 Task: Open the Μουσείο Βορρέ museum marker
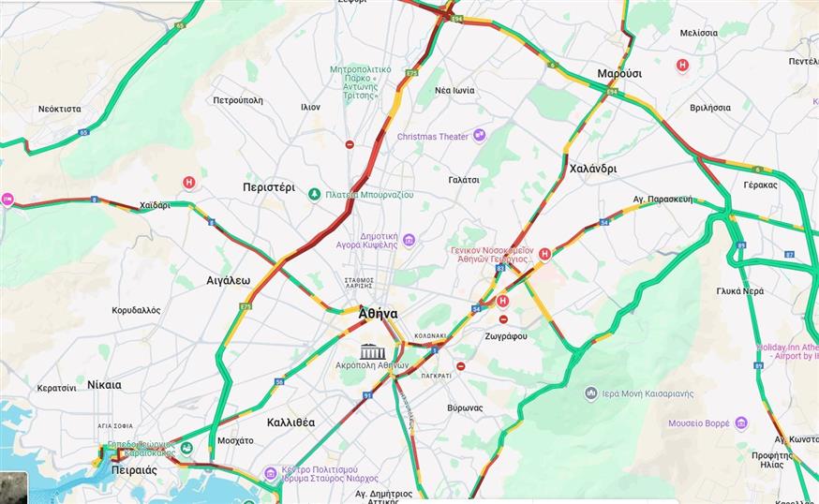click(x=741, y=423)
